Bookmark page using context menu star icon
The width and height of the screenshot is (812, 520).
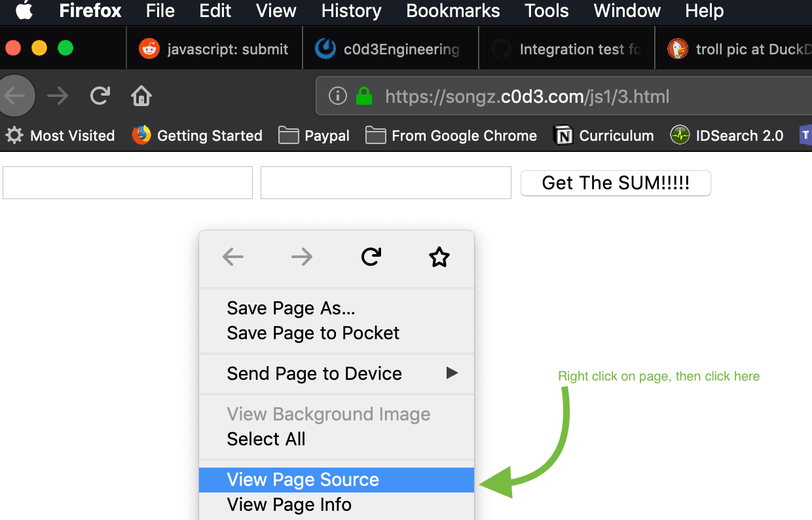(439, 257)
